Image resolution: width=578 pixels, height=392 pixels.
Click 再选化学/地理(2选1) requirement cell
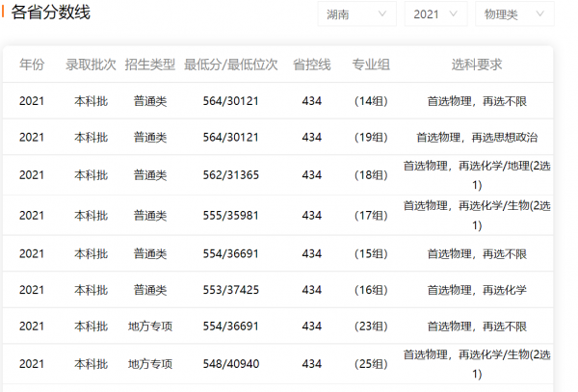coord(477,175)
